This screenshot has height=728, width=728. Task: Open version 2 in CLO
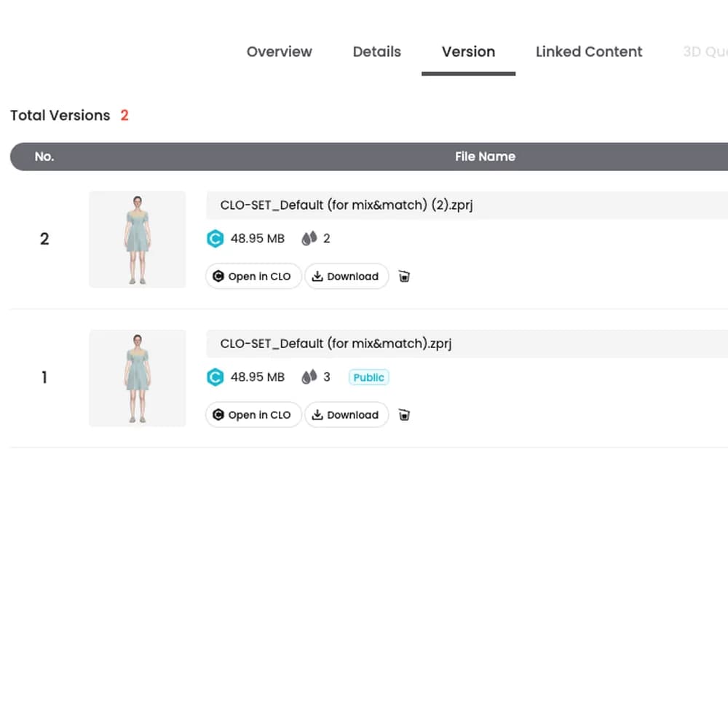pyautogui.click(x=253, y=276)
